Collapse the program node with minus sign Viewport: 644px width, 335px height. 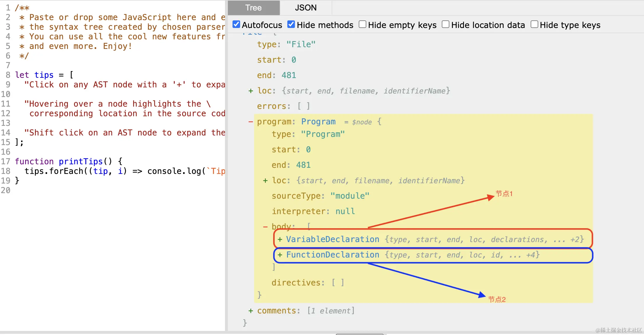[x=251, y=122]
